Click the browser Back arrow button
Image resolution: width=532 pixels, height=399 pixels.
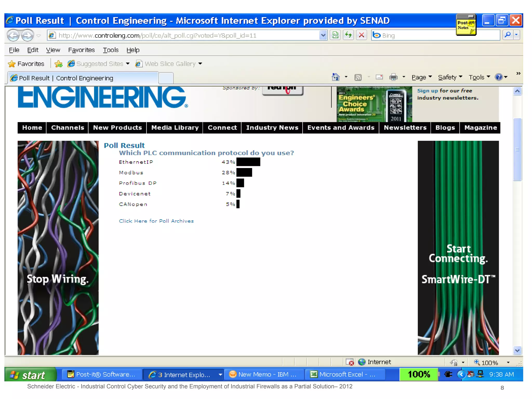tap(13, 35)
